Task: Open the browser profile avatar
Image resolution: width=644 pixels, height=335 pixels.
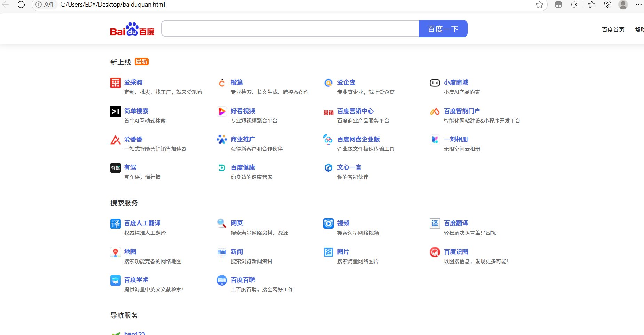Action: (x=623, y=5)
